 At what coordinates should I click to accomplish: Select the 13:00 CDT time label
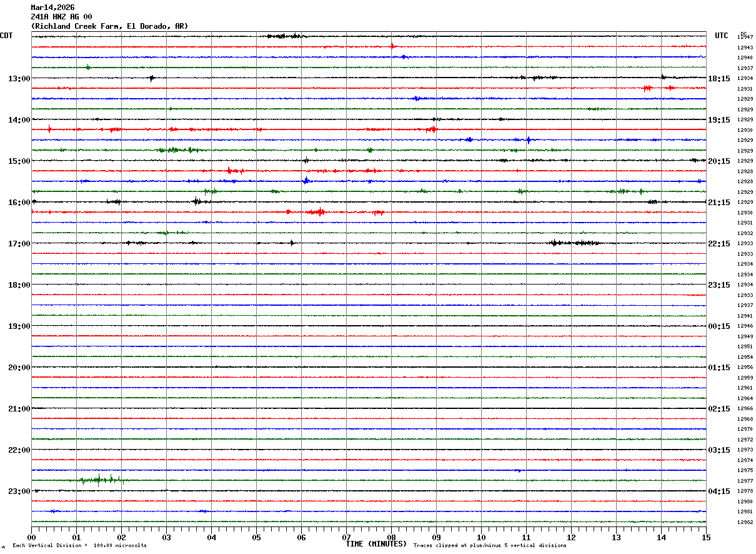[x=19, y=78]
